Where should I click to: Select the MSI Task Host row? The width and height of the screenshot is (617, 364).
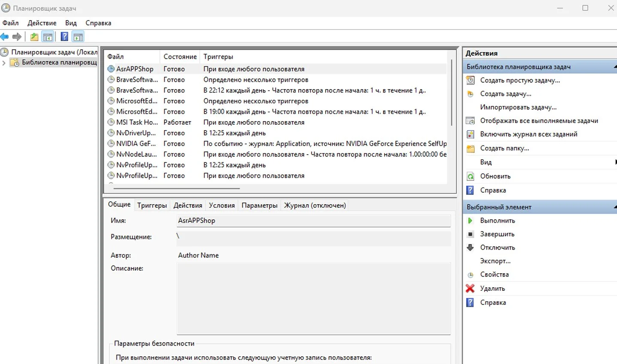tap(277, 122)
